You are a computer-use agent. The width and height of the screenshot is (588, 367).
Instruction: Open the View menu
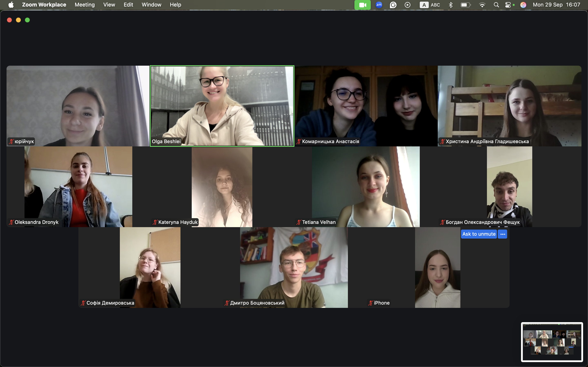coord(109,5)
